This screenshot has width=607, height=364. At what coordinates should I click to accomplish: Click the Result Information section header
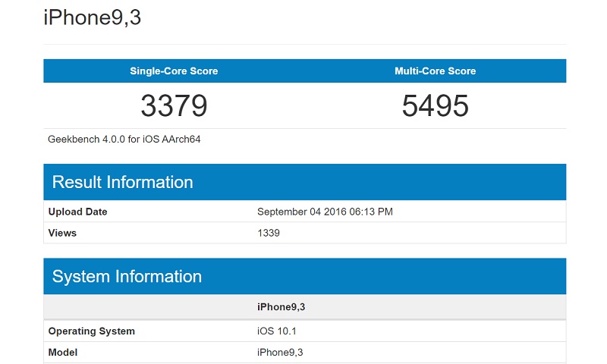(x=122, y=182)
